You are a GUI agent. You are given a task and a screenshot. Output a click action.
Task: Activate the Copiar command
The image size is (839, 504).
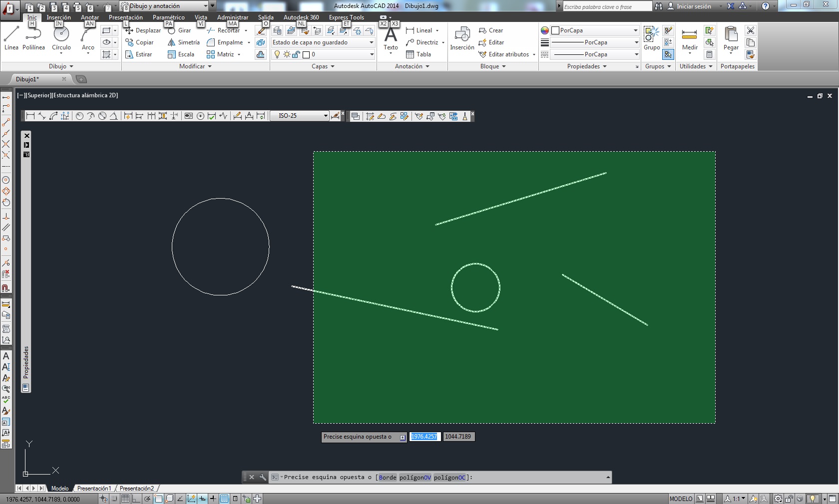point(139,42)
